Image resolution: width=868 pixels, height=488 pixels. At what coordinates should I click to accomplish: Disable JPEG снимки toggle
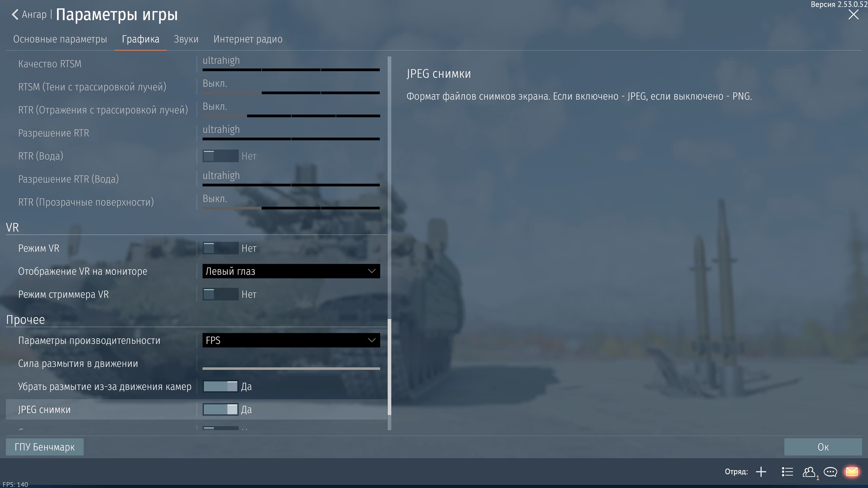point(220,409)
